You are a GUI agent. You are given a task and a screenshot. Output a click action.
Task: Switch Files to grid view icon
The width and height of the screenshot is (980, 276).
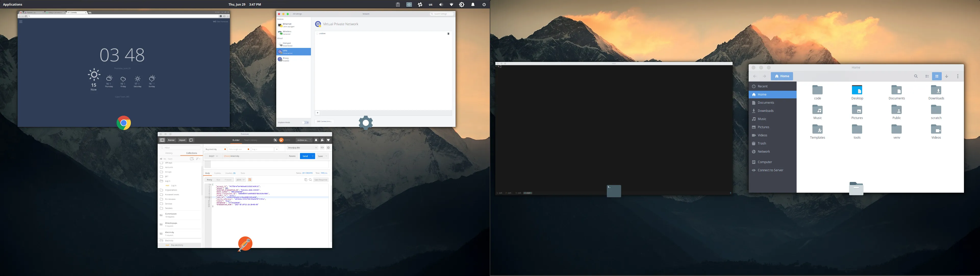tap(937, 76)
